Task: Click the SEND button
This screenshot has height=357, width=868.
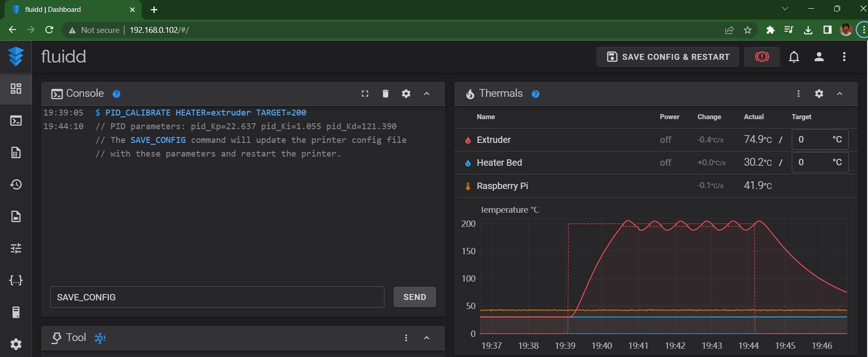Action: tap(415, 297)
